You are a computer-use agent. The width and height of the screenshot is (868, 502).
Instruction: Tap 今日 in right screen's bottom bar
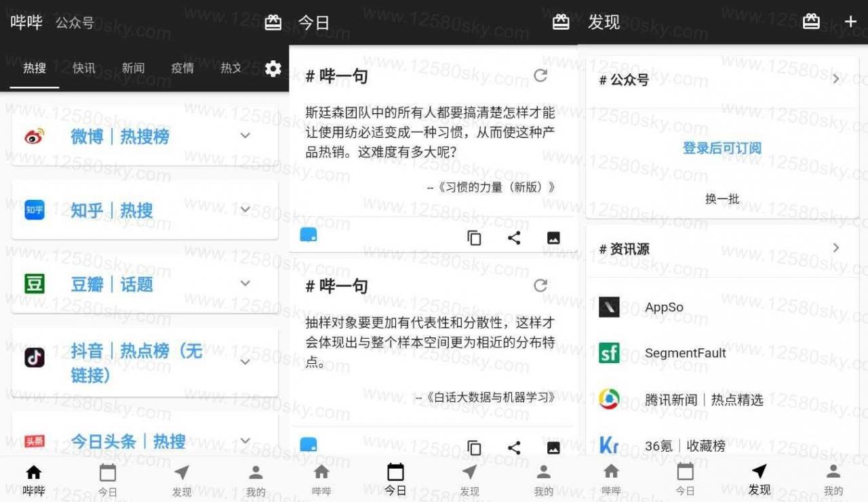[x=685, y=480]
